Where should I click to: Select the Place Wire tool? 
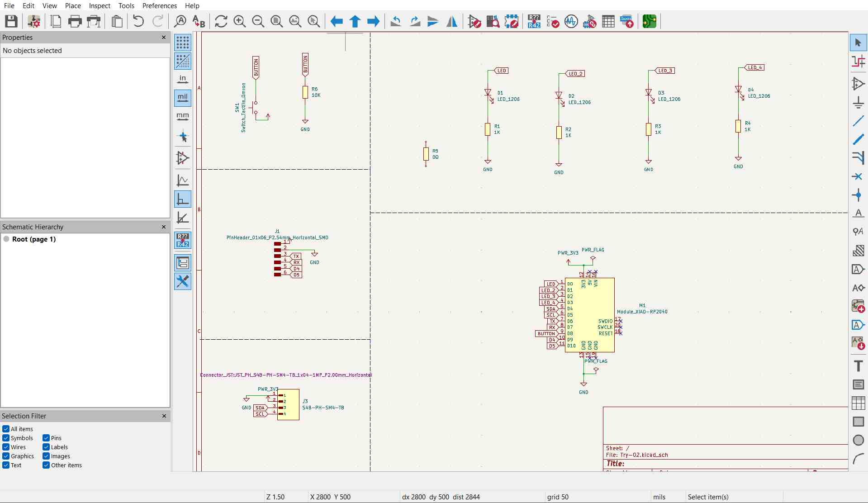858,121
